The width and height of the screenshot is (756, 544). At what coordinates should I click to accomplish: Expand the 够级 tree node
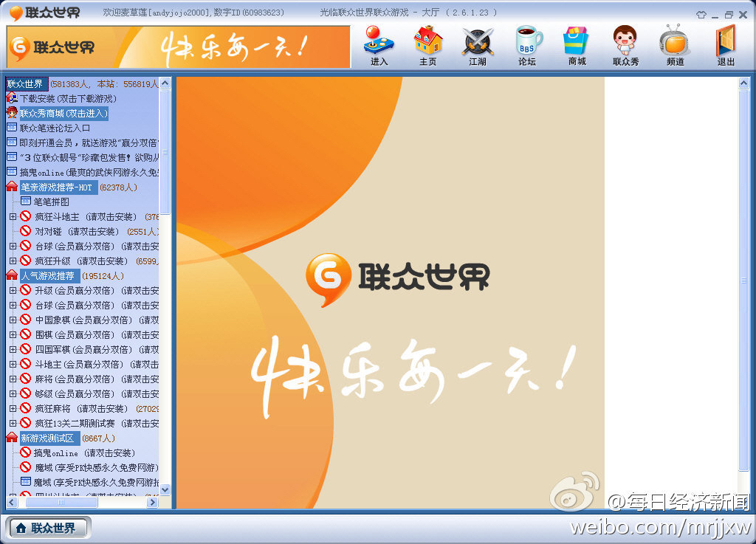(x=13, y=393)
